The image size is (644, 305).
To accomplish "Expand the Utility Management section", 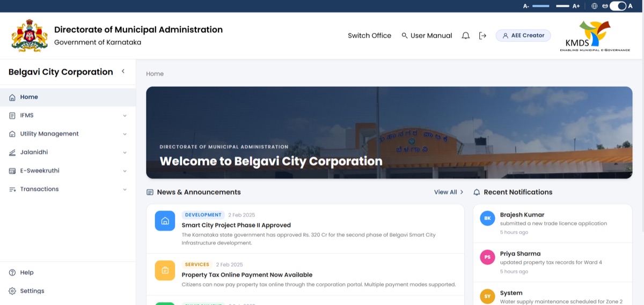I will [x=68, y=134].
